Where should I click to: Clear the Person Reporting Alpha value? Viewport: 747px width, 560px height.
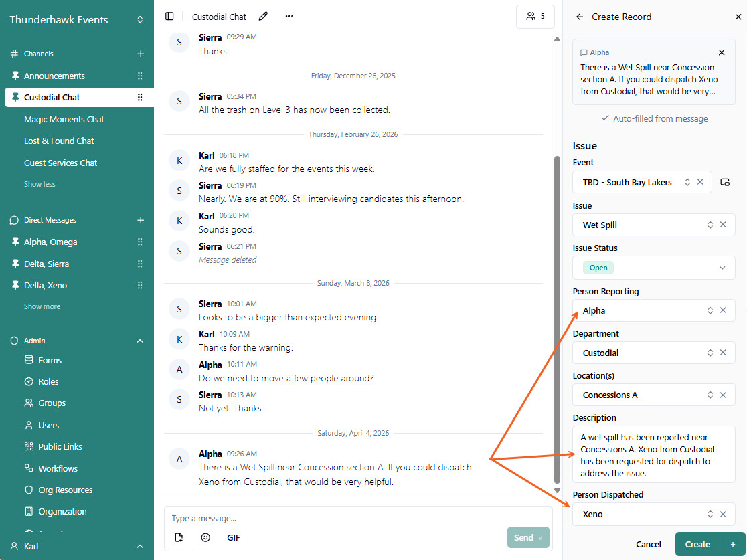(723, 310)
